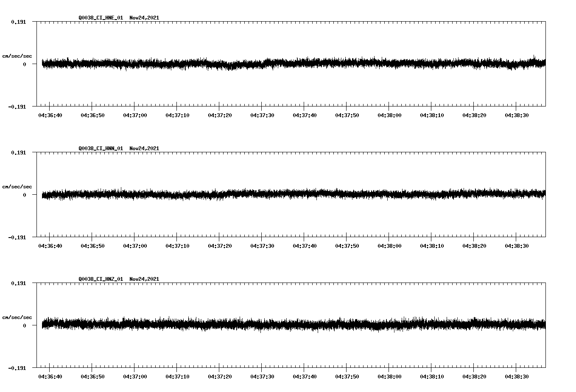Click the 0 baseline label on HNN axis
The image size is (576, 392).
coord(25,195)
